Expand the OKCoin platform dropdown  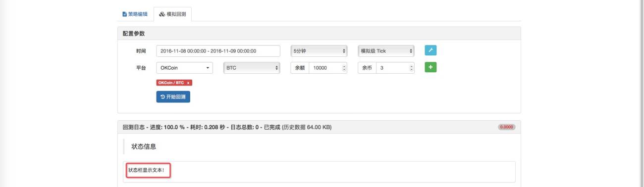184,68
